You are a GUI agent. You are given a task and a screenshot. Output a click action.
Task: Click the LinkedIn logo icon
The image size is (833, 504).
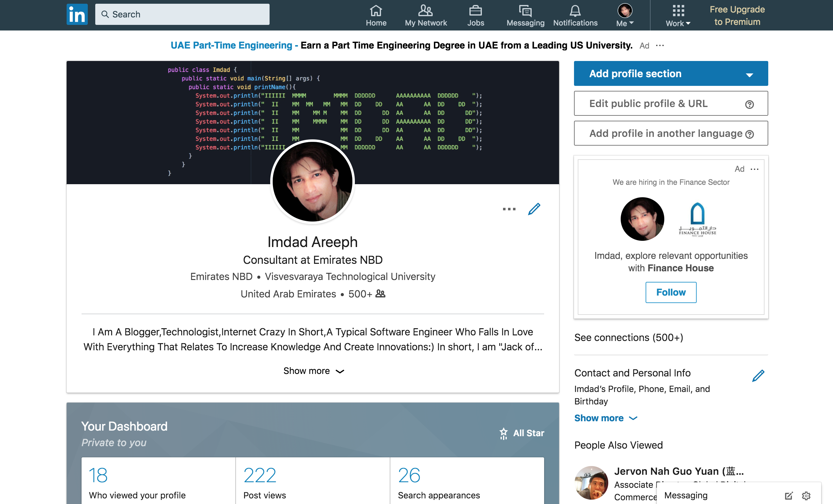[77, 14]
